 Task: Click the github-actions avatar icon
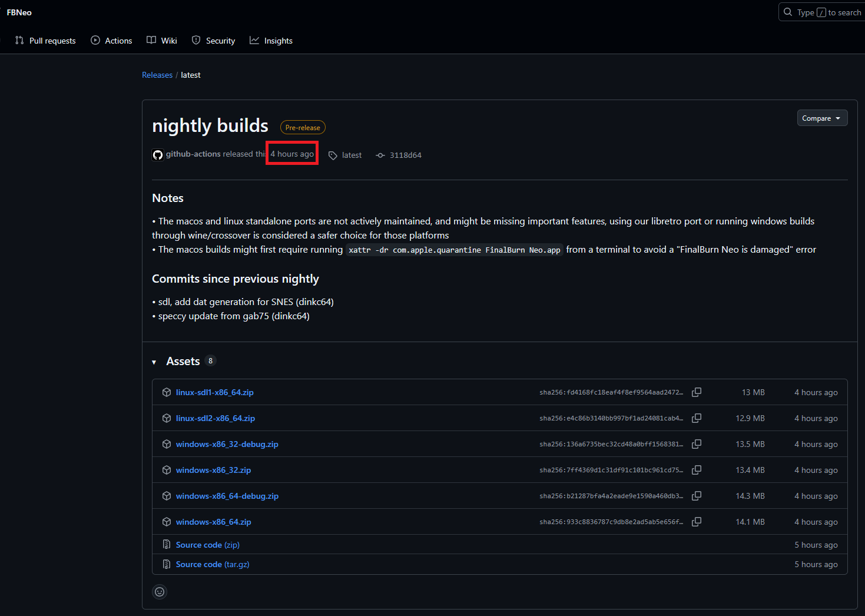pyautogui.click(x=158, y=155)
